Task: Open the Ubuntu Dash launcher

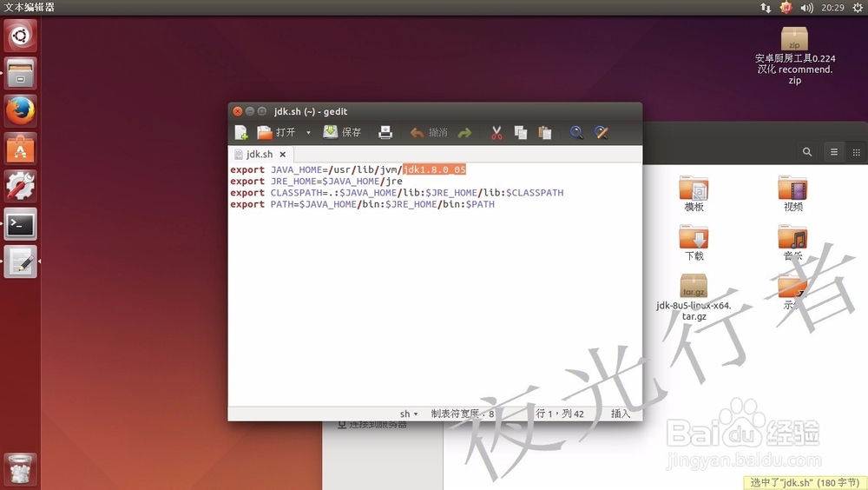Action: pyautogui.click(x=21, y=36)
